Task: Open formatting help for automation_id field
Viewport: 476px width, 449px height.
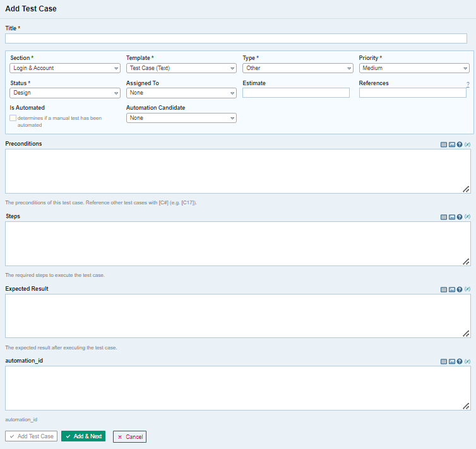Action: [460, 361]
